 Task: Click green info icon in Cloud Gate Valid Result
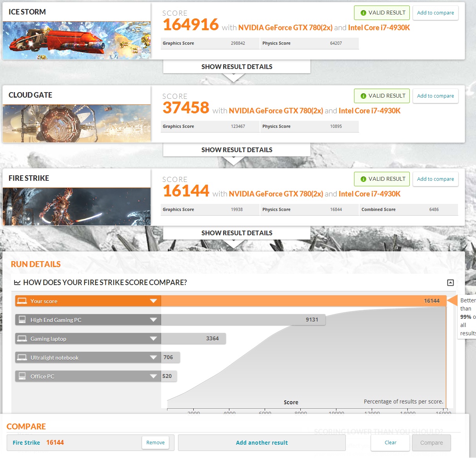[363, 96]
